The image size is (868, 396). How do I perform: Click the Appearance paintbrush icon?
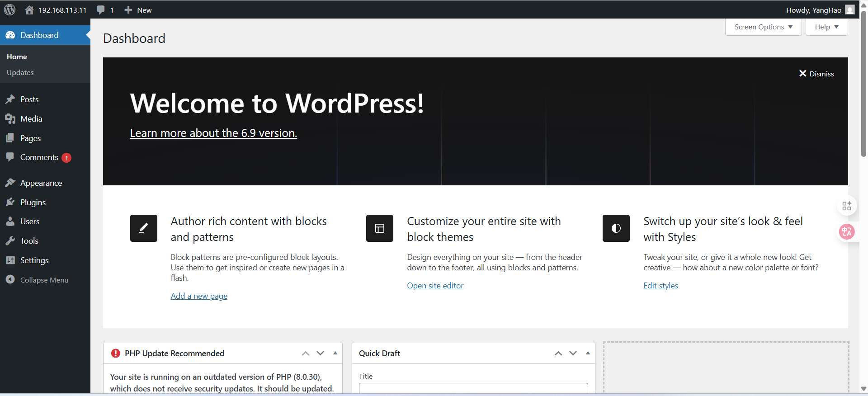[x=10, y=183]
